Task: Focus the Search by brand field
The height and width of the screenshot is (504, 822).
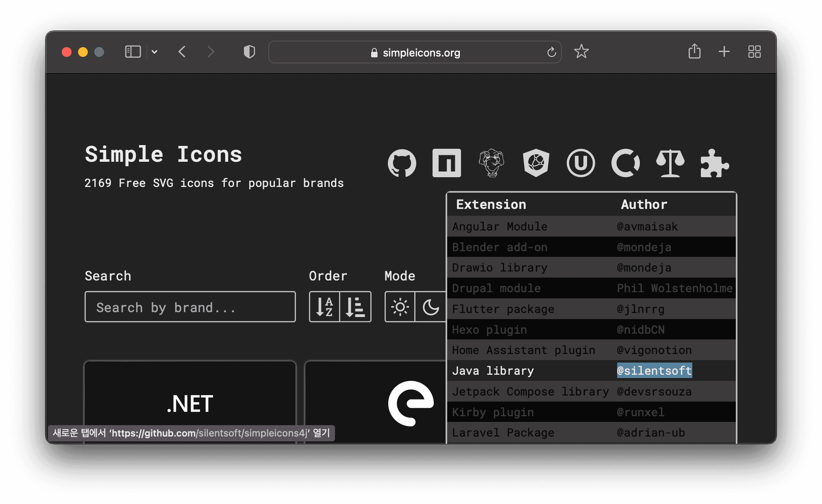Action: 190,307
